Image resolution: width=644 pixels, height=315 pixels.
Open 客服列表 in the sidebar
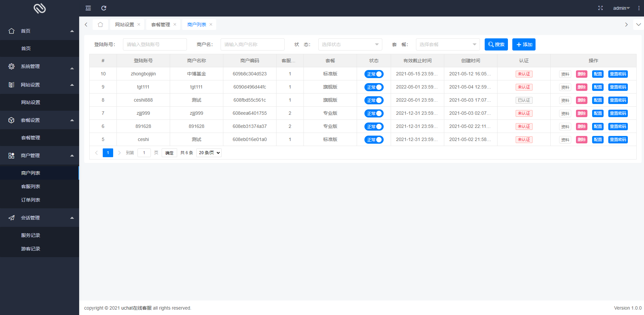click(31, 186)
